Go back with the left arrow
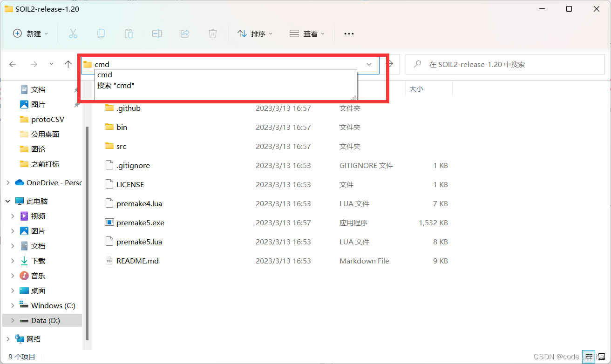611x364 pixels. (x=13, y=64)
